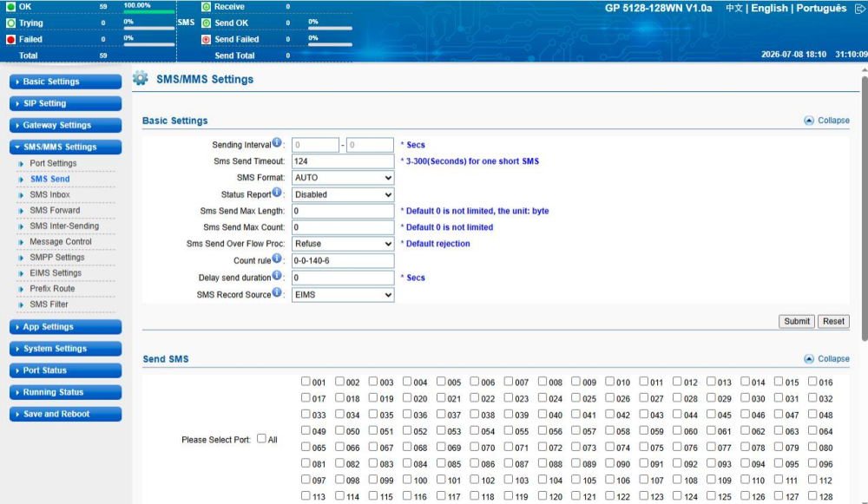The image size is (868, 504).
Task: Switch language to Português
Action: pyautogui.click(x=821, y=9)
